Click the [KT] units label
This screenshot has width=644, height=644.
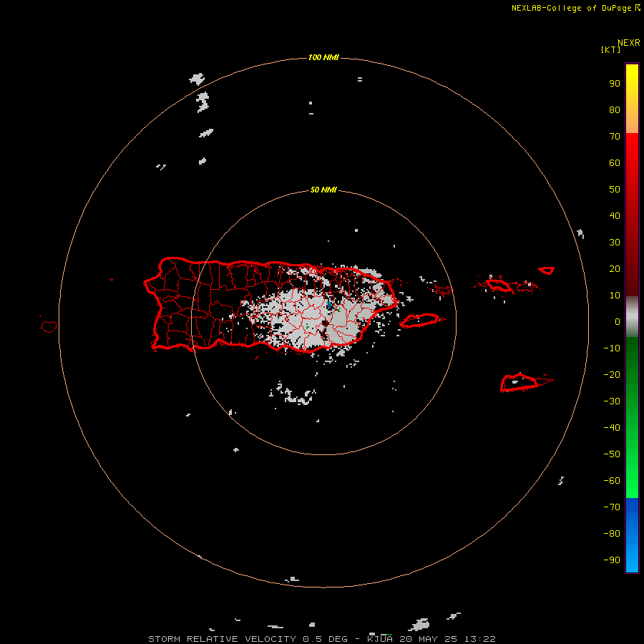coord(610,49)
